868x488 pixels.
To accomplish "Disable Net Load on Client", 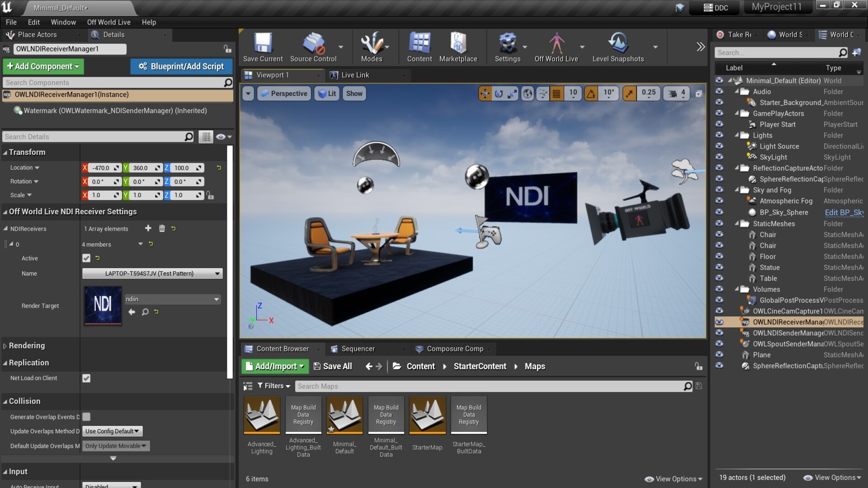I will (x=86, y=378).
